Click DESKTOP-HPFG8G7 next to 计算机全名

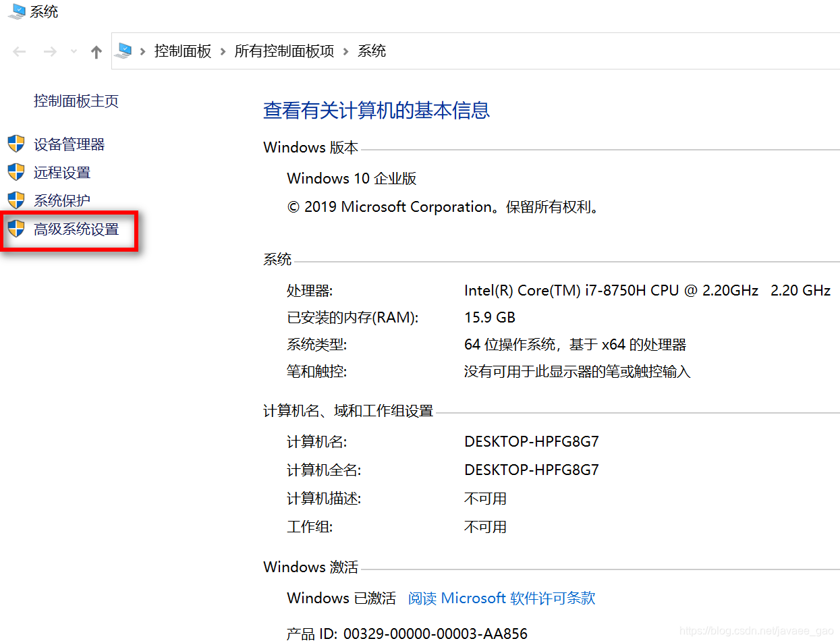tap(532, 470)
